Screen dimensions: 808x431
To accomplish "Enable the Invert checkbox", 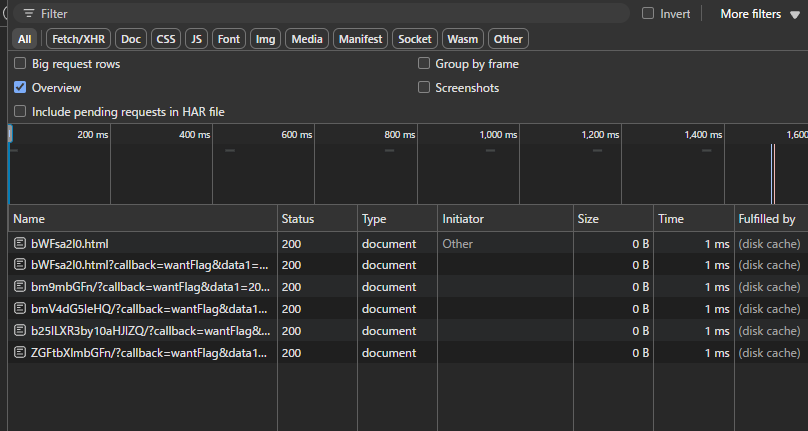I will 648,13.
